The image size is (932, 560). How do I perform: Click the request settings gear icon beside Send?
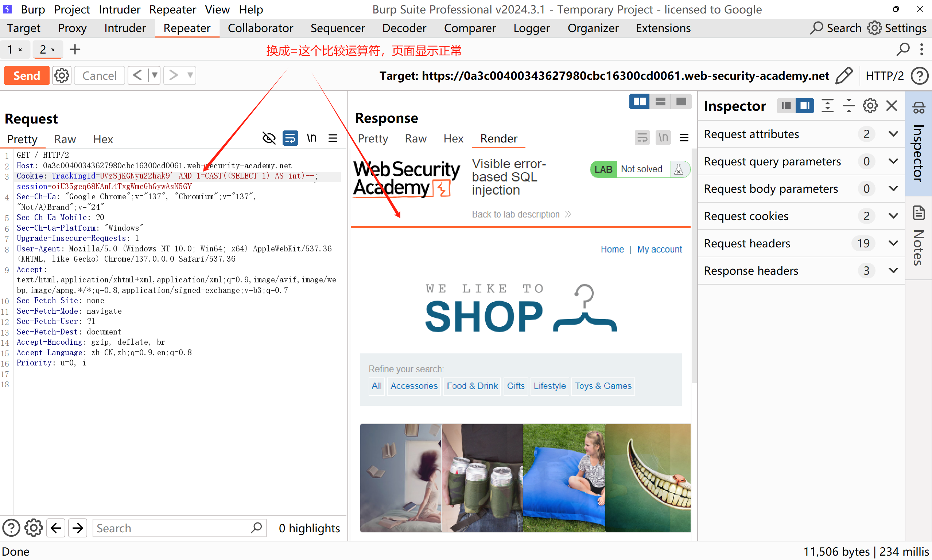click(62, 75)
